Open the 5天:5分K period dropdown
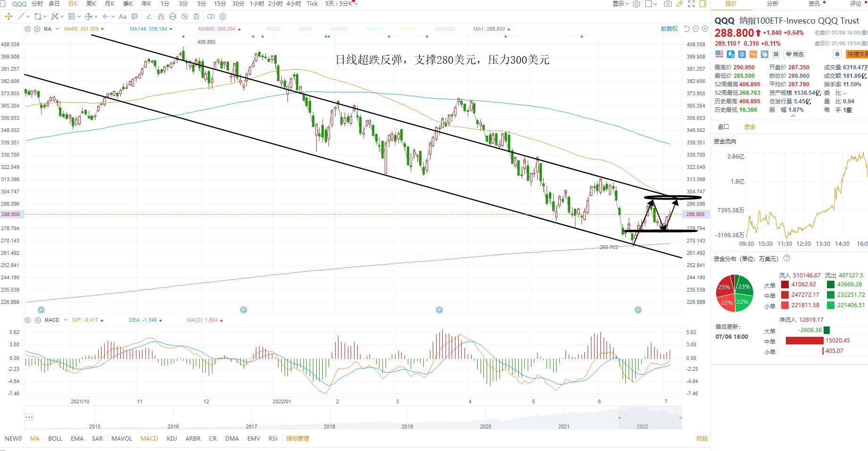Viewport: 868px width, 451px height. 341,4
